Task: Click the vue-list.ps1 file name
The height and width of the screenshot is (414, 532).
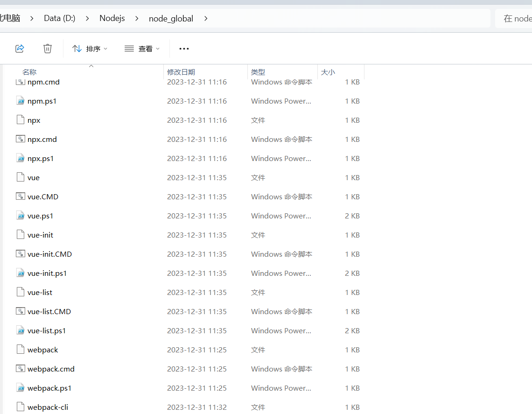Action: 47,331
